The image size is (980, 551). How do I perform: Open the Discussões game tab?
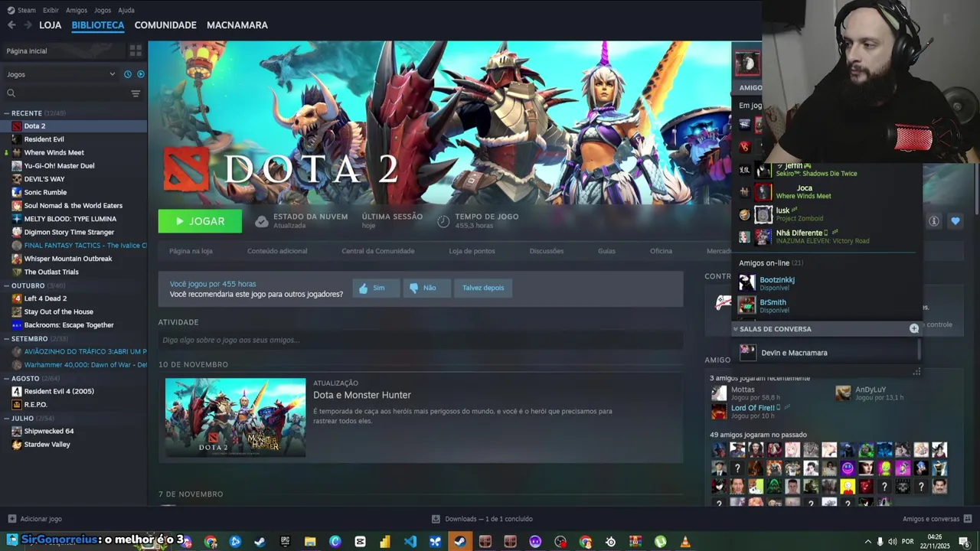click(547, 251)
